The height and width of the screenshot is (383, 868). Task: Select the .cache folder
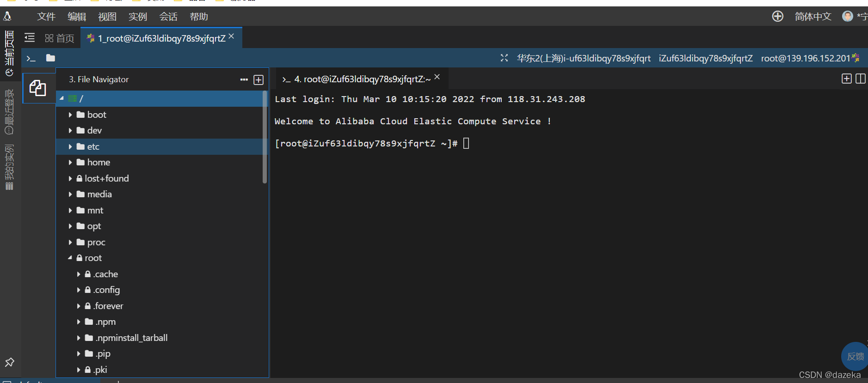click(162, 274)
